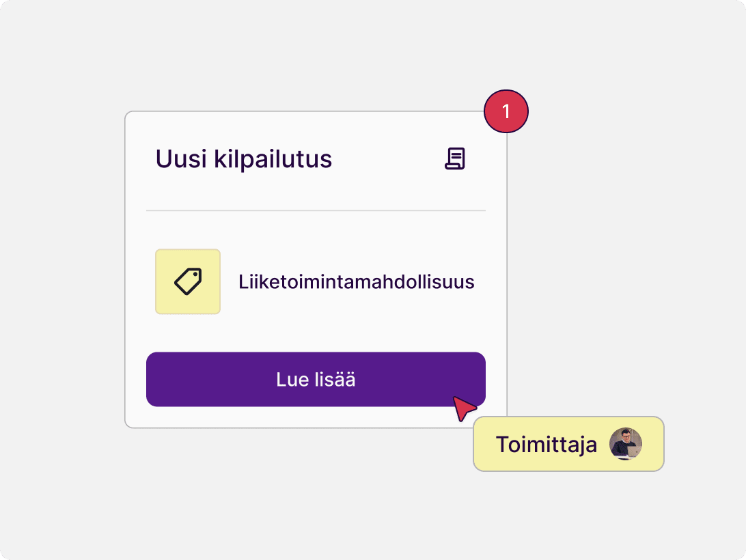Click the word kilpailutus in the card title
The height and width of the screenshot is (560, 746).
[273, 159]
